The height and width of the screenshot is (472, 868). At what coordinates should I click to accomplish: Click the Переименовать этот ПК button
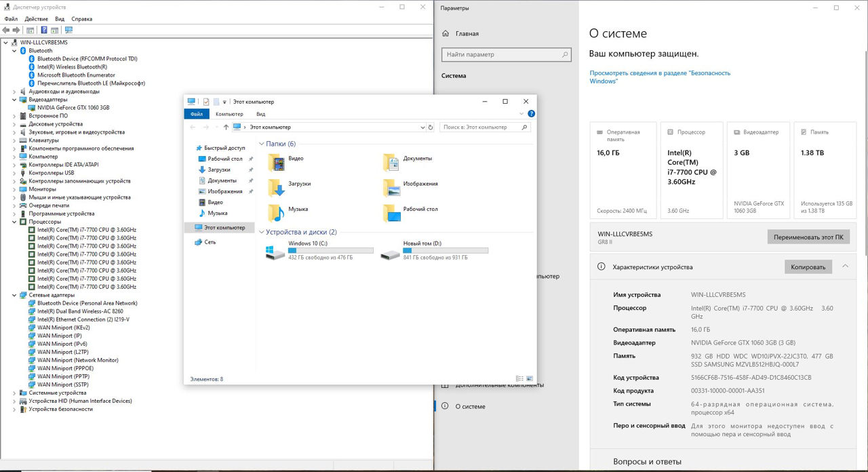coord(808,237)
